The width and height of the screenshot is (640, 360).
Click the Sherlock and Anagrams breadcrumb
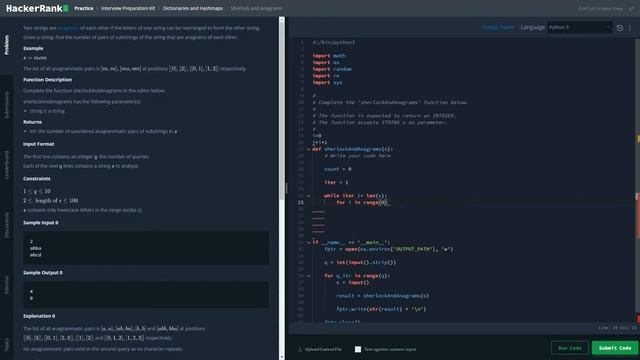point(256,8)
